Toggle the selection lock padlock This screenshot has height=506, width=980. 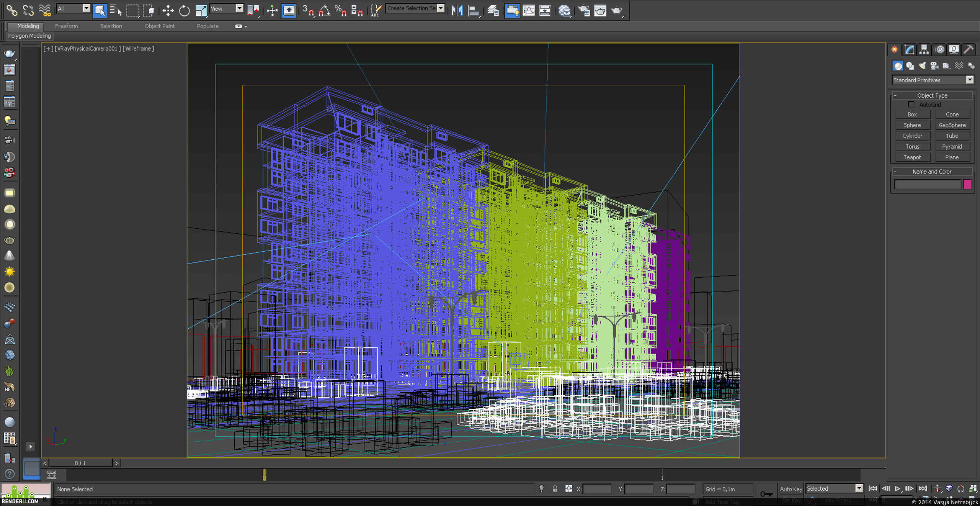point(555,489)
